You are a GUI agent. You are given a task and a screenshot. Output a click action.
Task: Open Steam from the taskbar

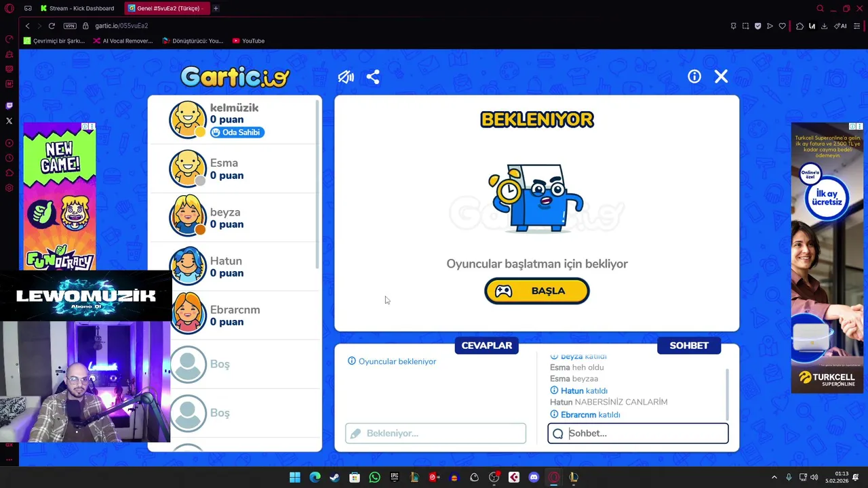(x=334, y=477)
